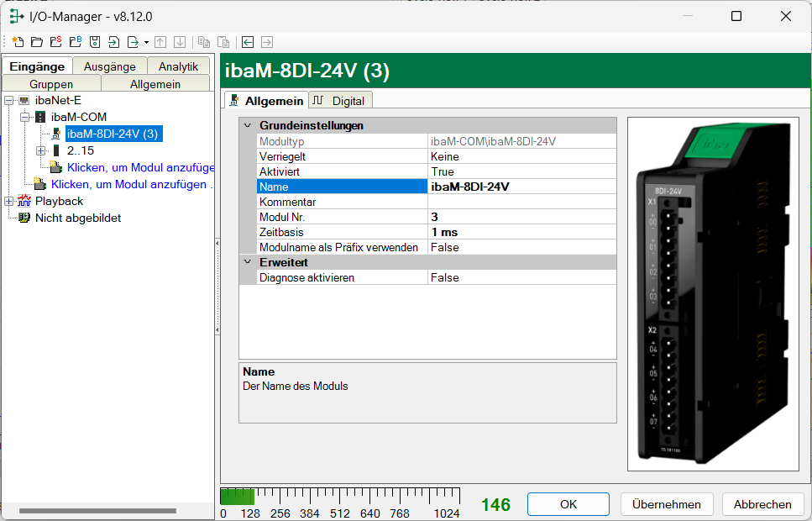Click the folder icon with red S
Image resolution: width=812 pixels, height=521 pixels.
click(x=56, y=42)
